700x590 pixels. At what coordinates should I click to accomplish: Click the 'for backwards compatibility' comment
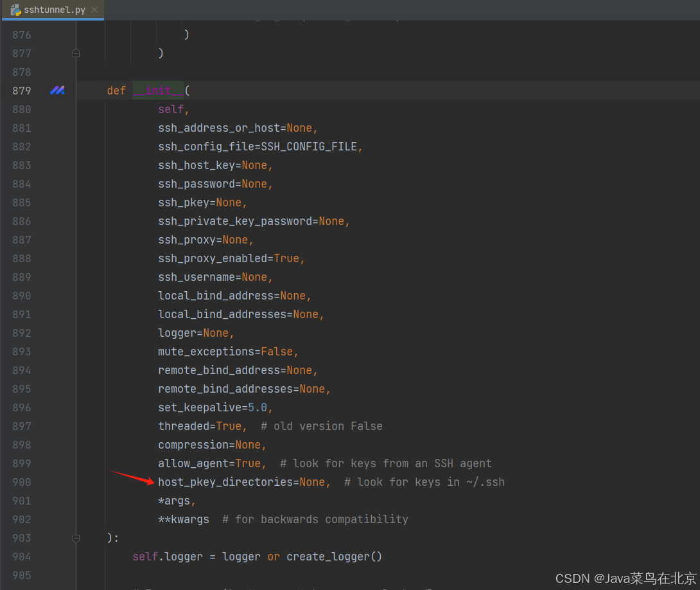(315, 520)
